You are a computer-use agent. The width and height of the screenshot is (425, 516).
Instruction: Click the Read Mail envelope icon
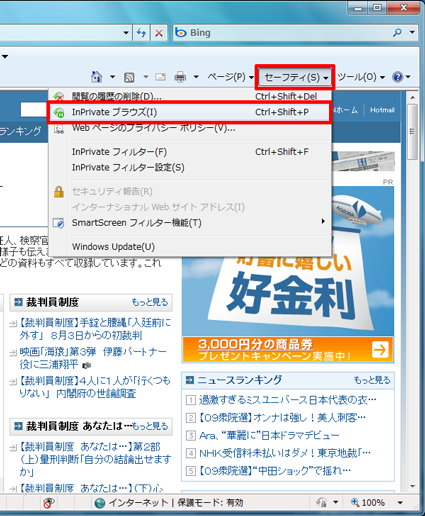160,77
